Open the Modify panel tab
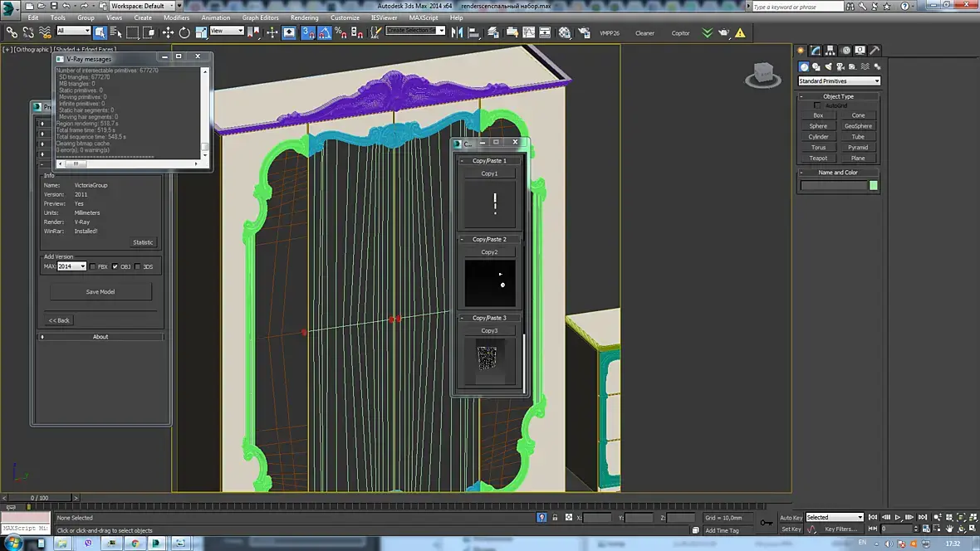The image size is (980, 551). coord(816,51)
